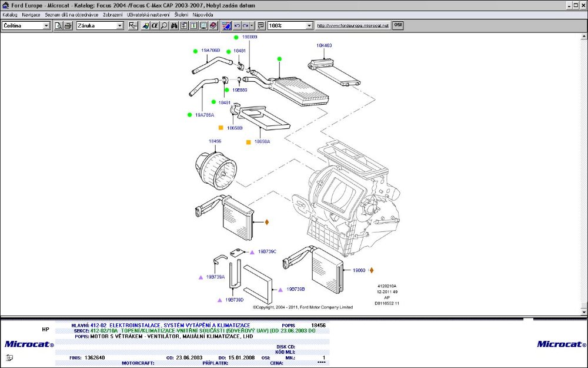Open the 100% zoom level dropdown
The height and width of the screenshot is (368, 588).
pos(309,26)
